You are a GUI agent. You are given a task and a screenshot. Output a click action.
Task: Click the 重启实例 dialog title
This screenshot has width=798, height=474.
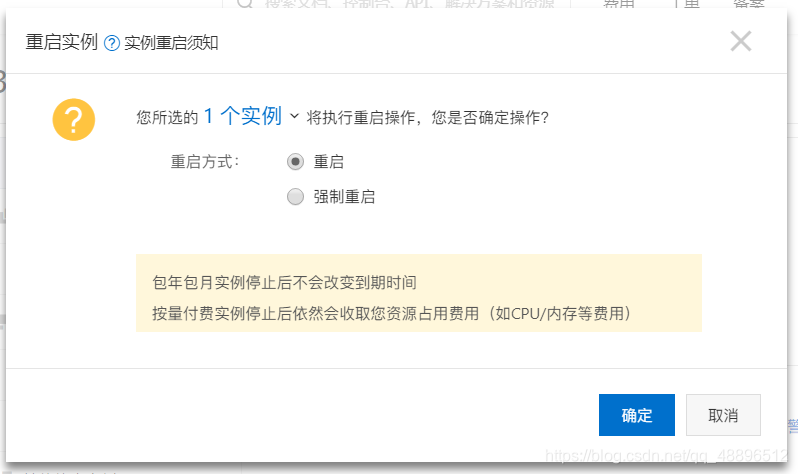click(62, 42)
